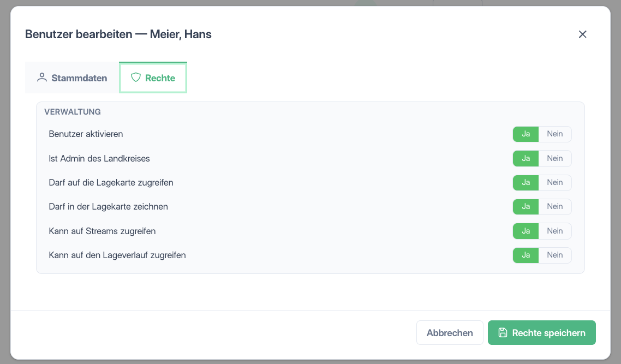Choose Ja for Kann auf Streams zugreifen
Viewport: 621px width, 364px height.
(x=526, y=231)
